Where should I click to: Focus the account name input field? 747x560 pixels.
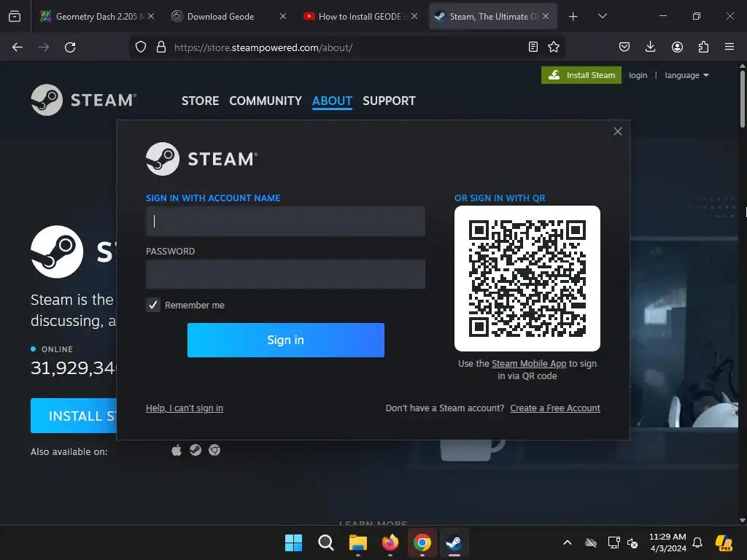coord(285,222)
